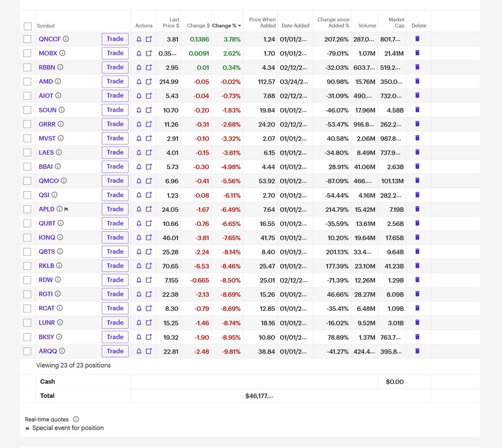
Task: Click the Trade button for GRRR
Action: pos(115,124)
